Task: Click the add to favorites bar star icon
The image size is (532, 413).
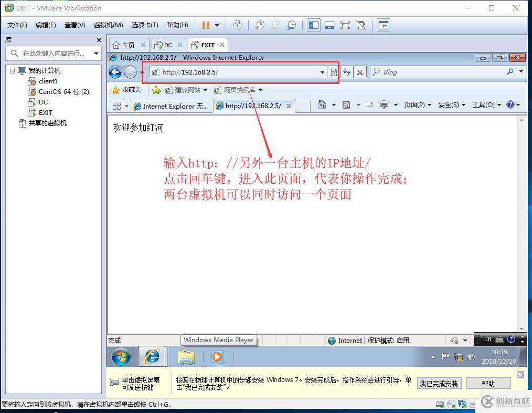Action: (156, 90)
